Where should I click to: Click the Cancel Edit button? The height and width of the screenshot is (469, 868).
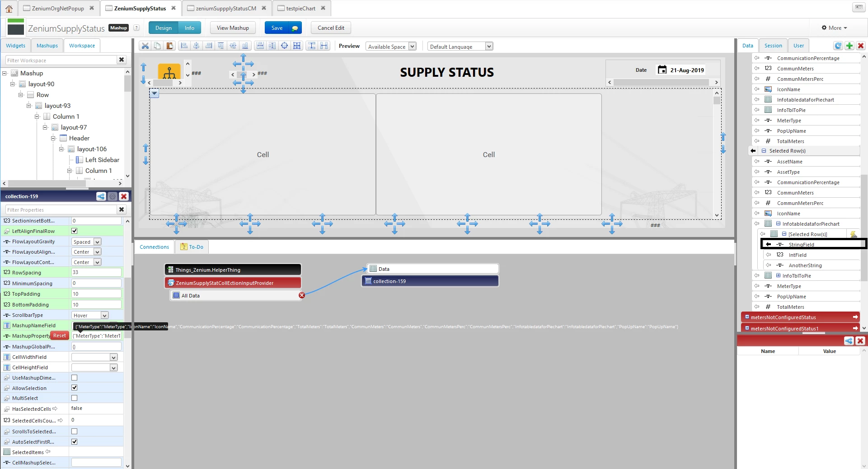pos(331,28)
